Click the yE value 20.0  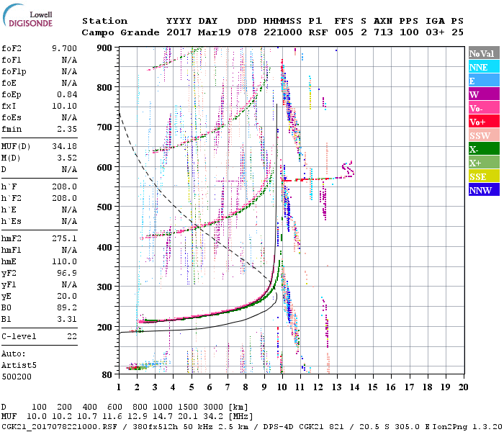pos(67,297)
